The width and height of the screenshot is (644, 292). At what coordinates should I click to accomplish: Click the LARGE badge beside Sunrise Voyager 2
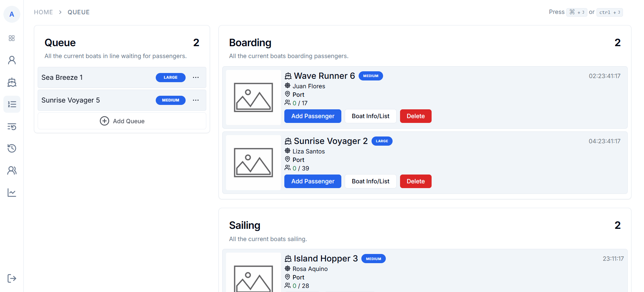click(382, 141)
